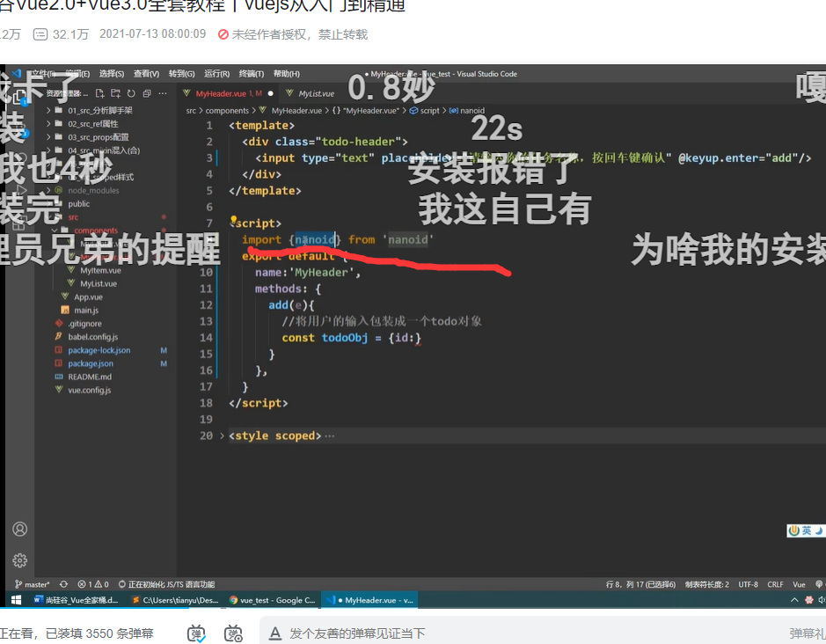This screenshot has height=644, width=826.
Task: Select the public folder in explorer
Action: pyautogui.click(x=78, y=204)
